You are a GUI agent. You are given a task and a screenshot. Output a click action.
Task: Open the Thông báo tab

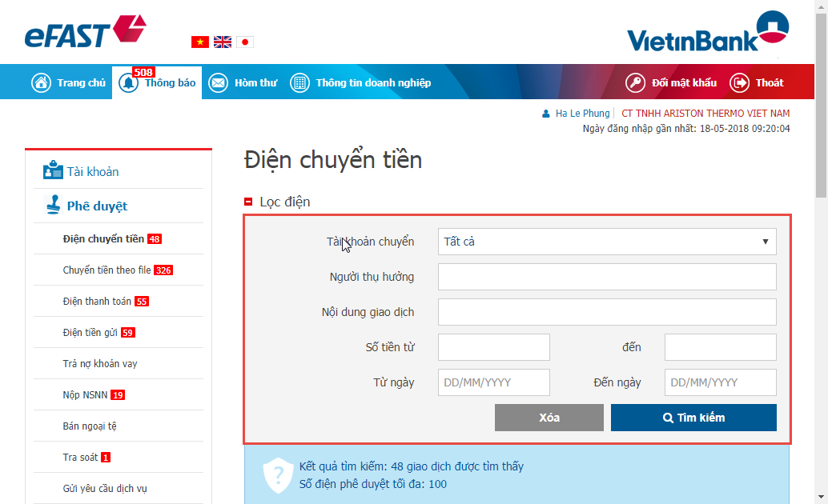pos(170,83)
